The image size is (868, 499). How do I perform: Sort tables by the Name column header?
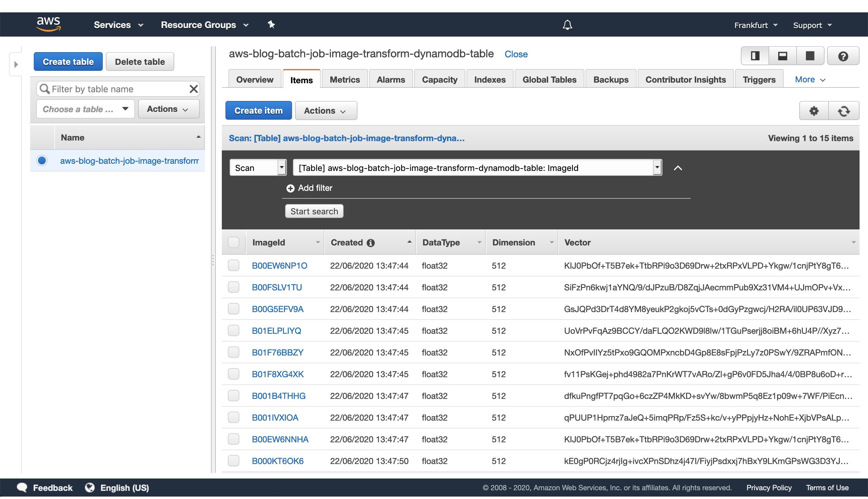pyautogui.click(x=130, y=138)
